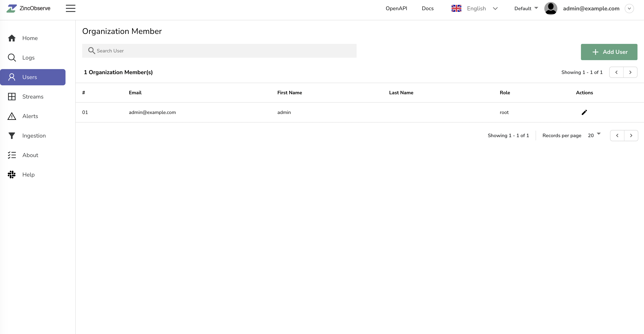Open the Docs link
644x334 pixels.
428,9
